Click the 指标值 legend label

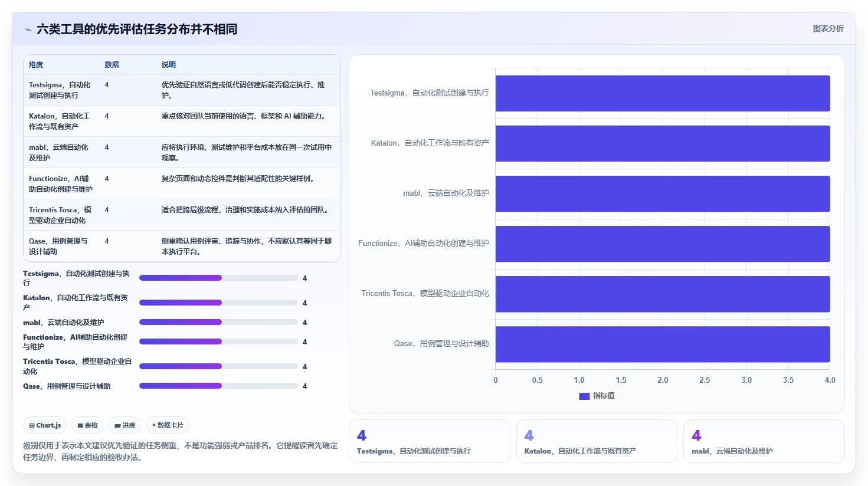(604, 396)
